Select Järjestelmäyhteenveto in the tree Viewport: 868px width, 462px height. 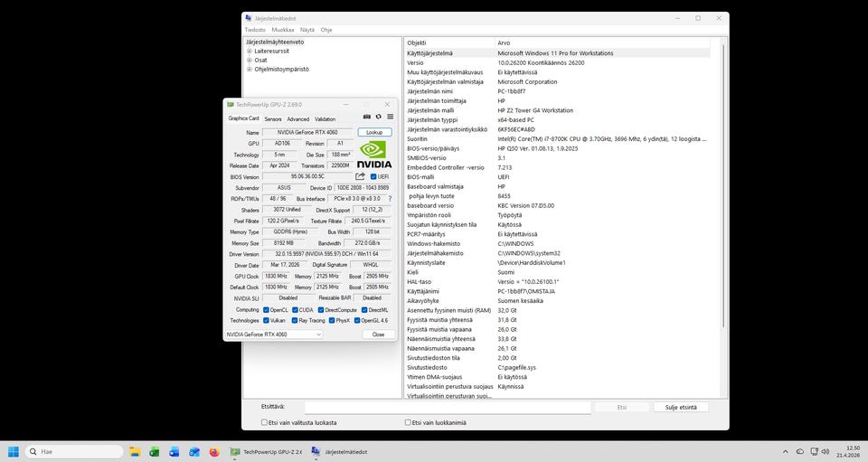275,42
